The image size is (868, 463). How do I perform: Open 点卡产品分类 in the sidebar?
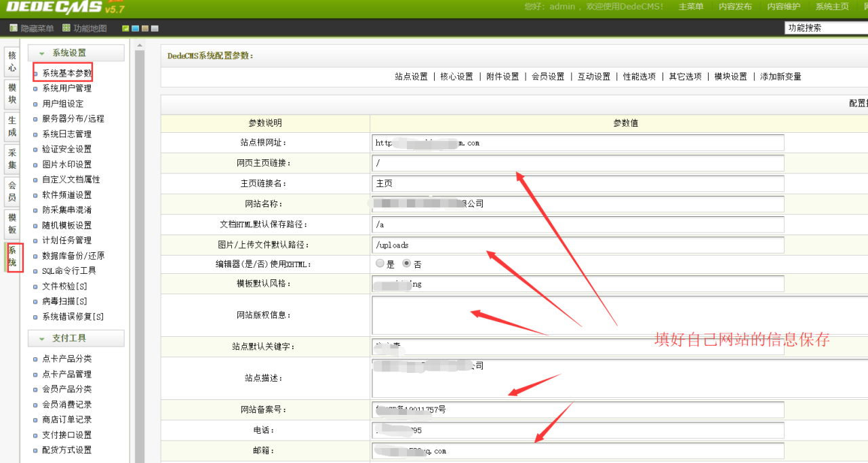click(x=66, y=359)
